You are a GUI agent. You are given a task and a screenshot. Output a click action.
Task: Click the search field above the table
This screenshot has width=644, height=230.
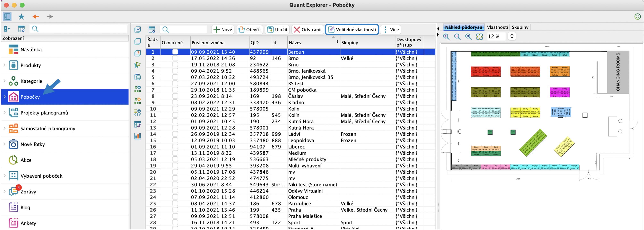pyautogui.click(x=184, y=29)
